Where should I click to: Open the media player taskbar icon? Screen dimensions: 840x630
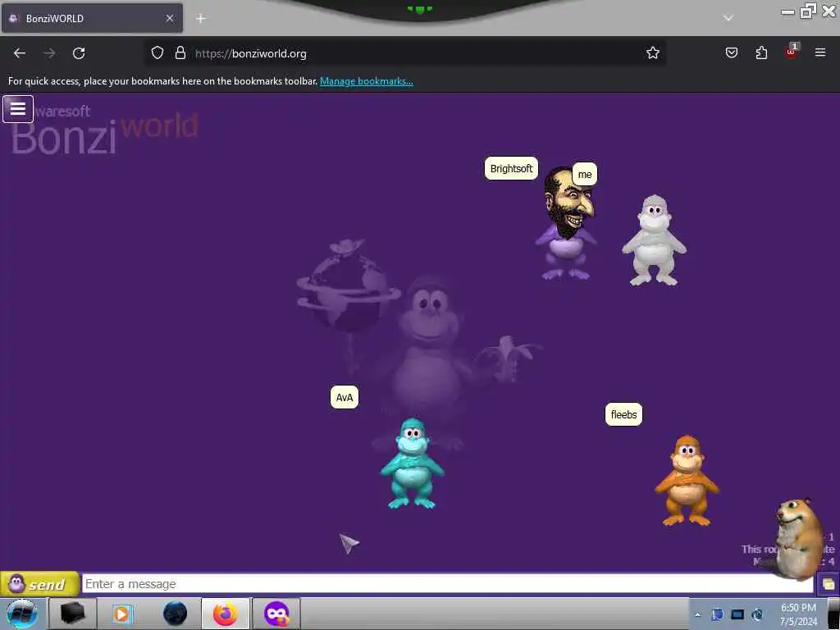pyautogui.click(x=122, y=614)
